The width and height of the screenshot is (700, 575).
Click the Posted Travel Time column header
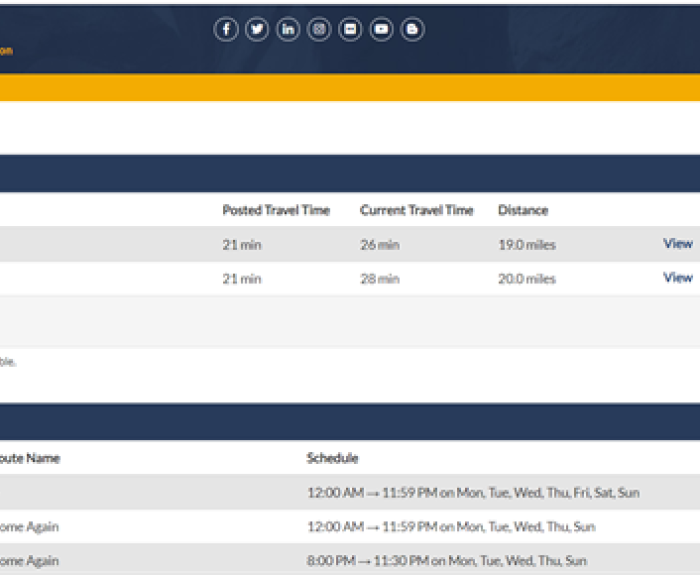point(276,210)
